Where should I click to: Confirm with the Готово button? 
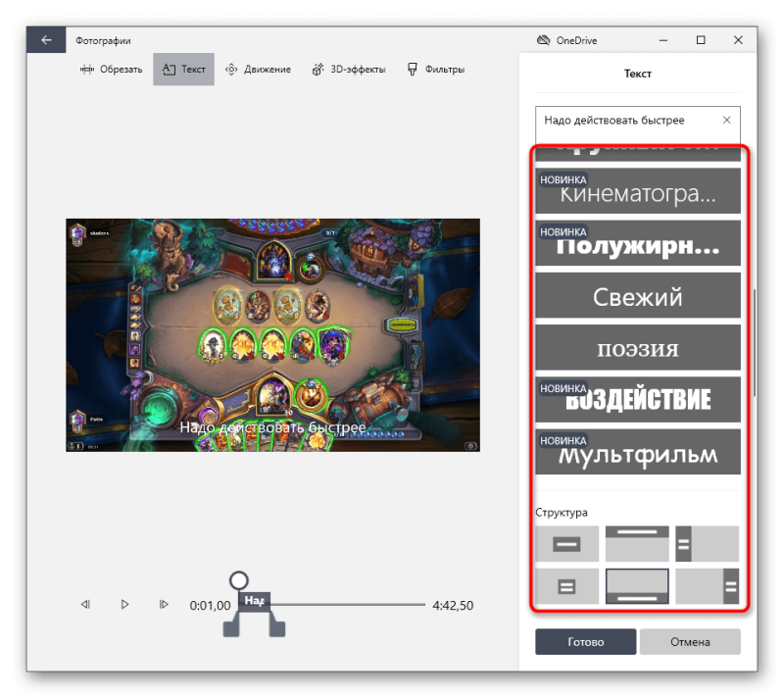click(x=585, y=642)
